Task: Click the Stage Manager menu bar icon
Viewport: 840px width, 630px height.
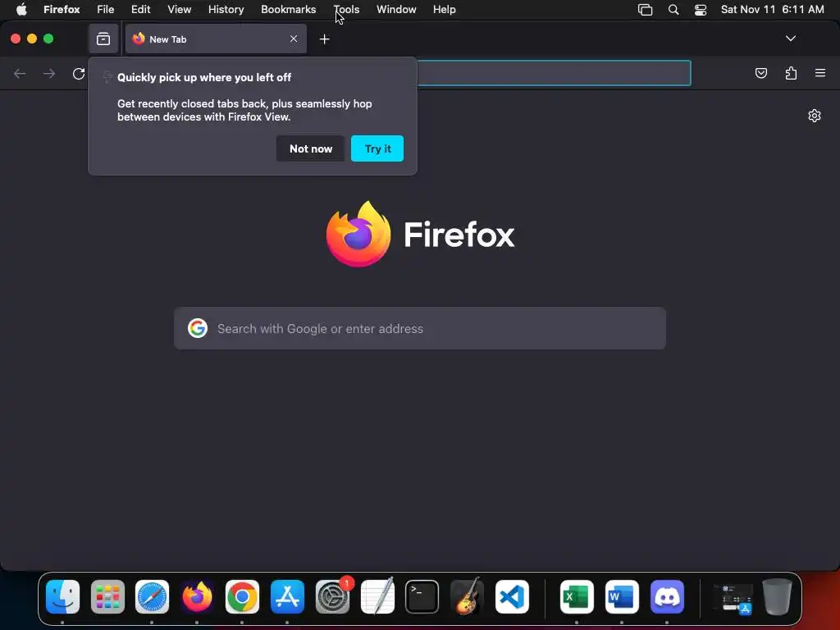Action: 645,10
